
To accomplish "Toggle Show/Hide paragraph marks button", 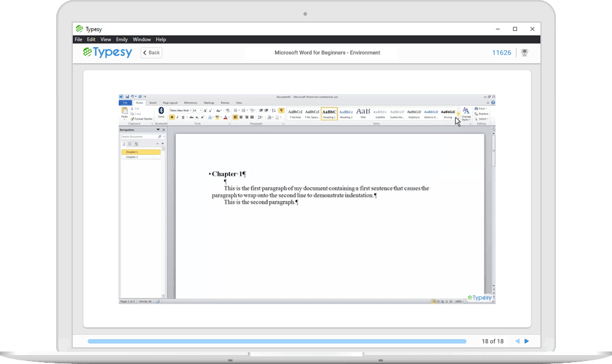I will pyautogui.click(x=281, y=111).
